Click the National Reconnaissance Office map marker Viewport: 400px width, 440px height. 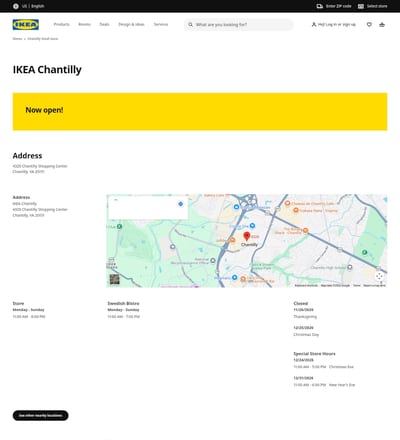coord(213,260)
